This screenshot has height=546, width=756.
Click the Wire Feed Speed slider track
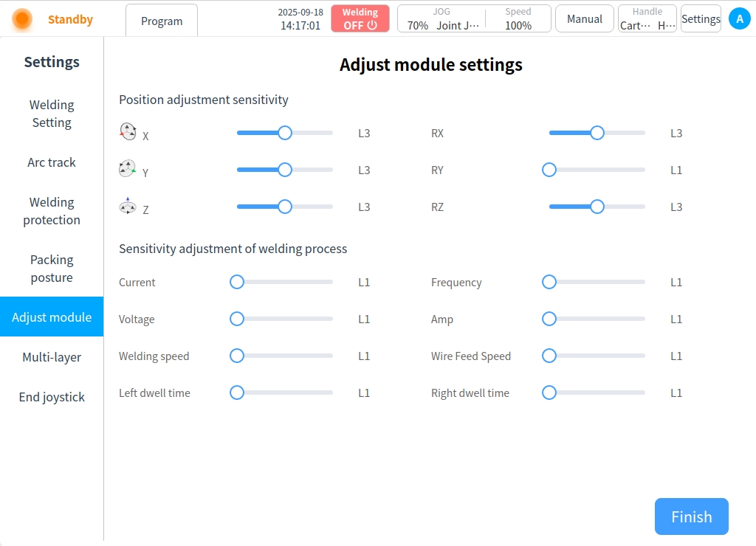coord(598,356)
